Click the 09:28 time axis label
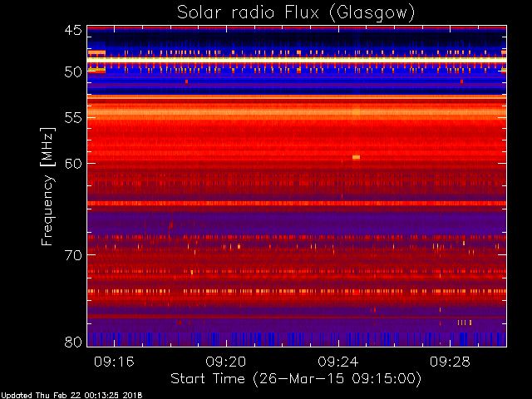532x399 pixels. point(451,362)
